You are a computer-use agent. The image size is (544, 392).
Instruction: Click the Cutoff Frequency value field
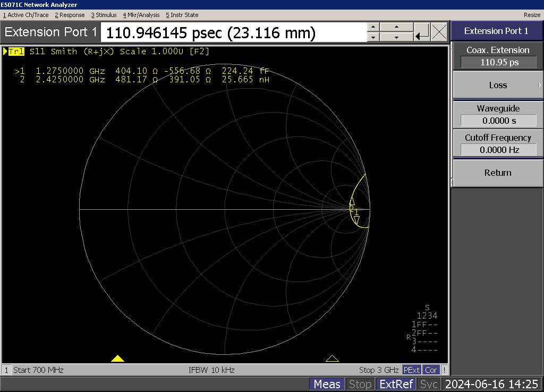point(497,150)
